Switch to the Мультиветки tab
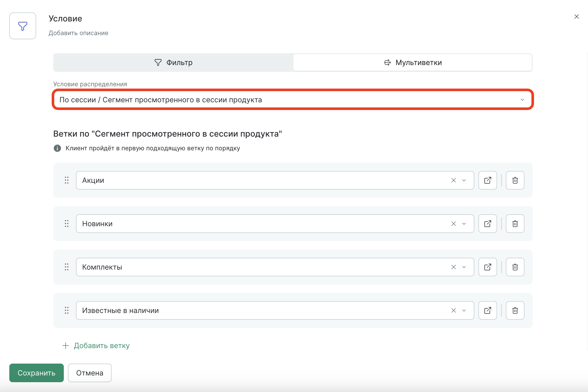This screenshot has height=392, width=588. tap(413, 62)
